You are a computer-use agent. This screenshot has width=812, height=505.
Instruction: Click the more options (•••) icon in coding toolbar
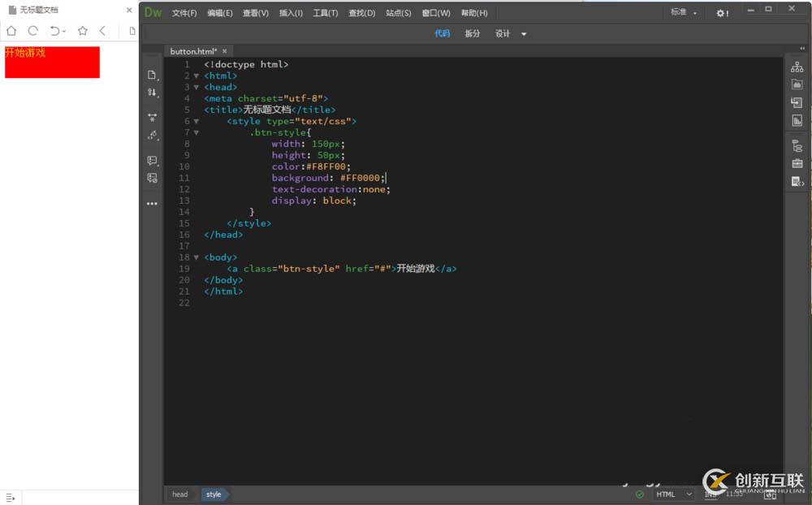(x=152, y=204)
